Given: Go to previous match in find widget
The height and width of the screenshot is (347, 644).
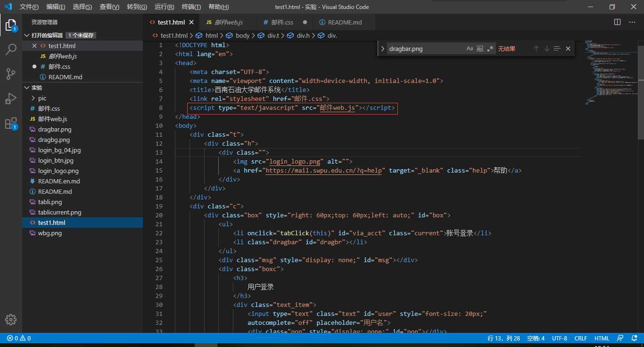Looking at the screenshot, I should [536, 49].
